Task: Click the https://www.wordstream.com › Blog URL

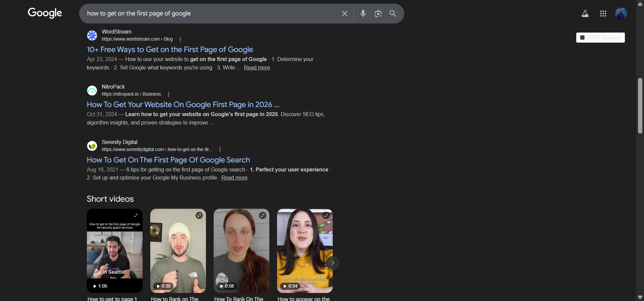Action: [x=137, y=39]
